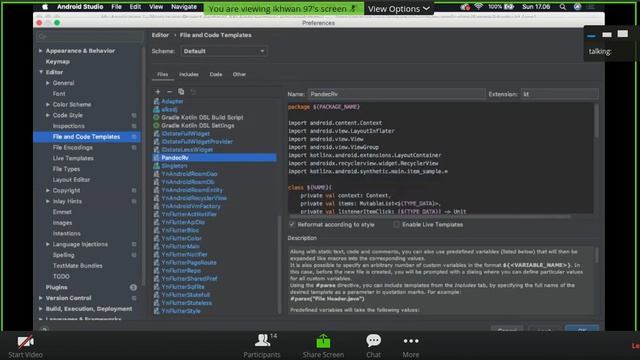Click the template Name field containing PandecRv
This screenshot has width=640, height=360.
[396, 94]
